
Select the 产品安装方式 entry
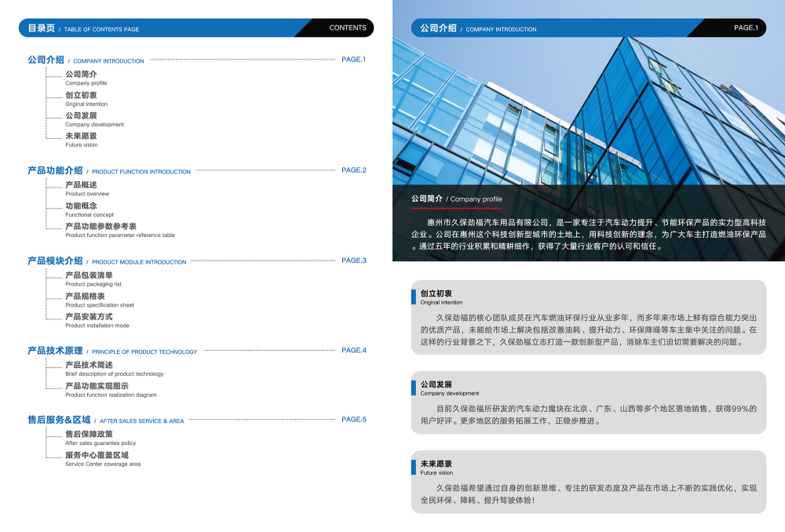click(89, 316)
